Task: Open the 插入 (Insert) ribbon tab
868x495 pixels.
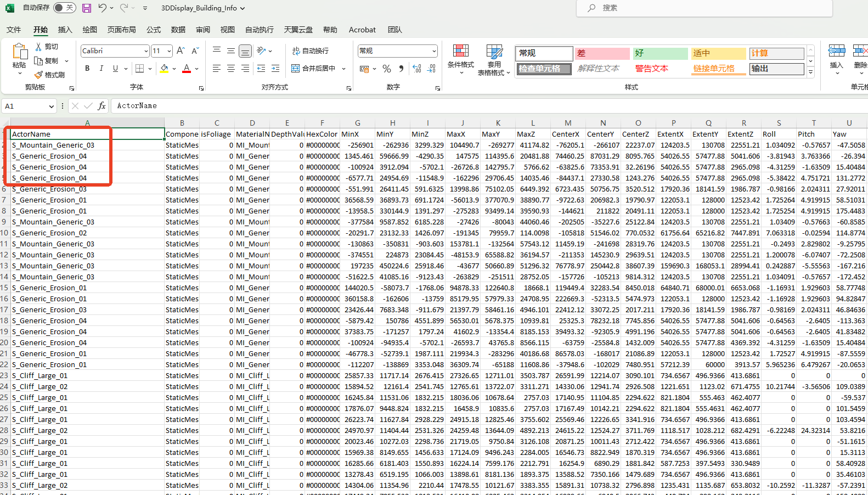Action: tap(65, 30)
